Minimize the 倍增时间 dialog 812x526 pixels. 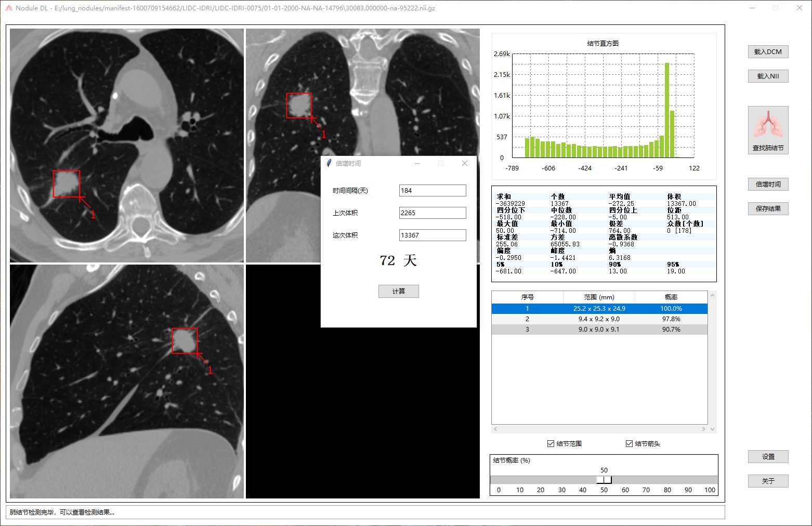[417, 163]
